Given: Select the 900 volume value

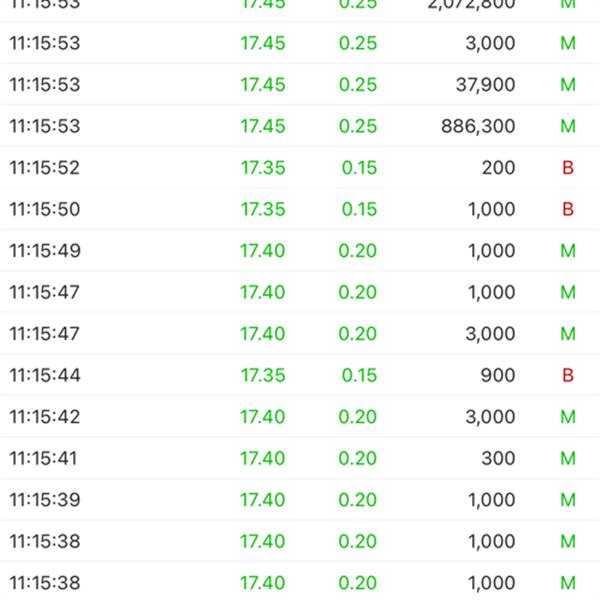Looking at the screenshot, I should (x=498, y=376).
